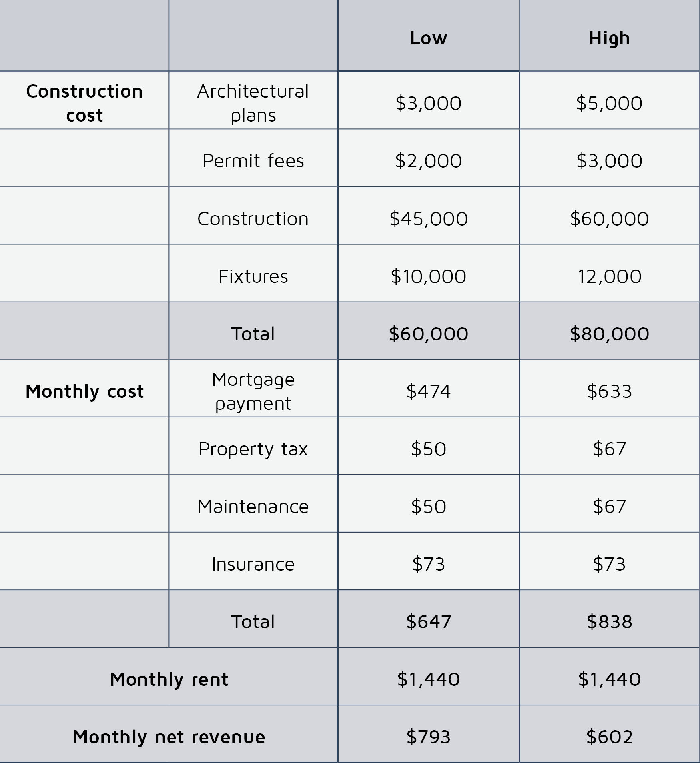The height and width of the screenshot is (763, 700).
Task: Click the $2,000 permit fees value
Action: point(428,161)
